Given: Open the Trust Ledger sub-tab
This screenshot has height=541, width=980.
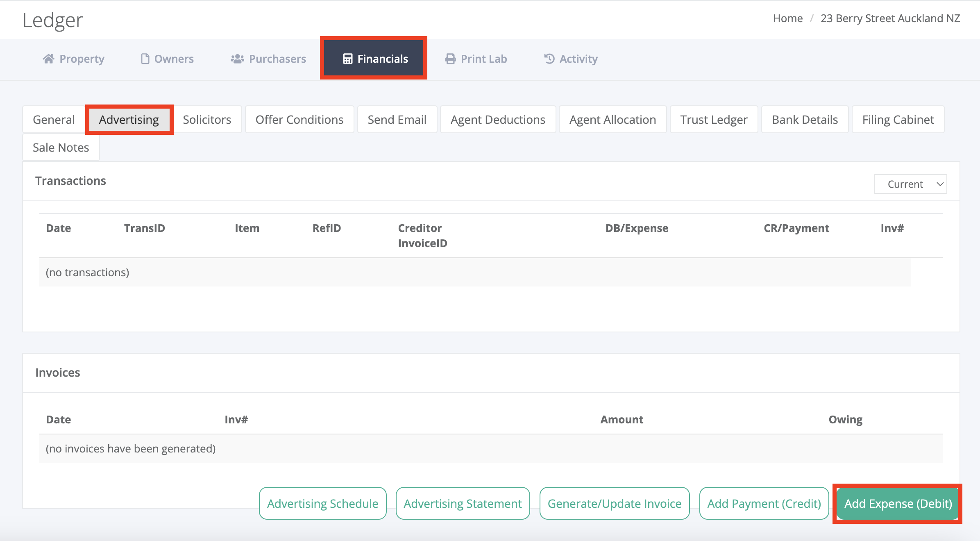Looking at the screenshot, I should 714,120.
